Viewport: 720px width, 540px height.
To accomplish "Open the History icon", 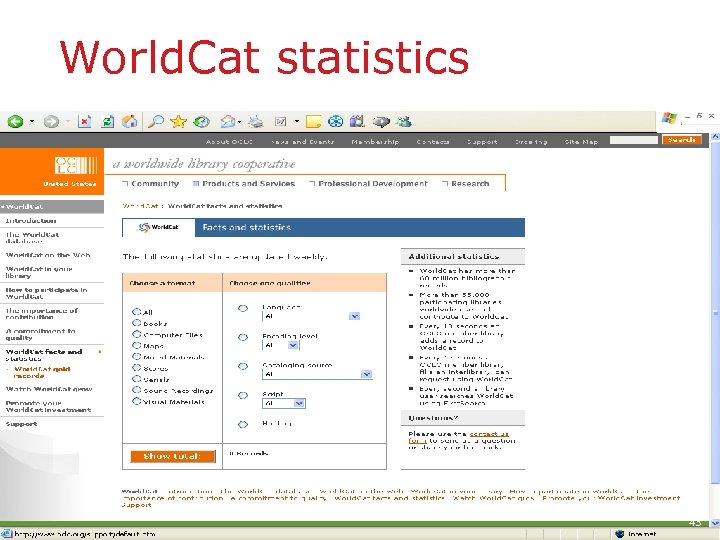I will coord(201,122).
